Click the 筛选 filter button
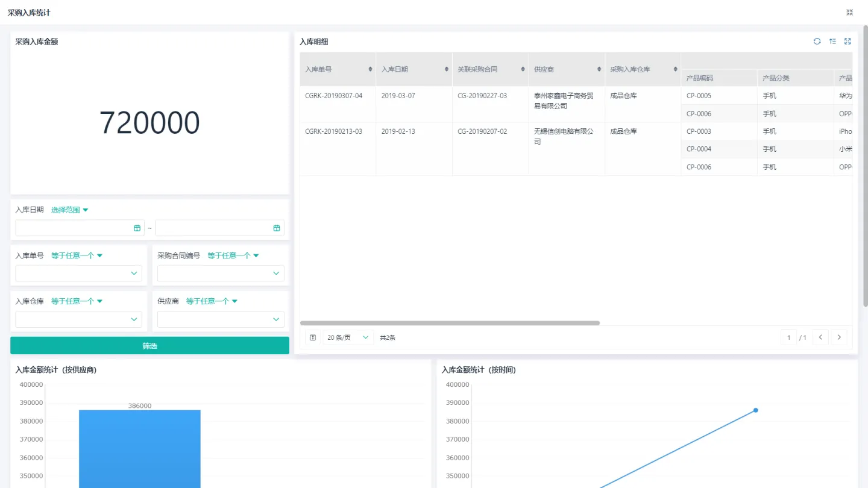 coord(149,346)
